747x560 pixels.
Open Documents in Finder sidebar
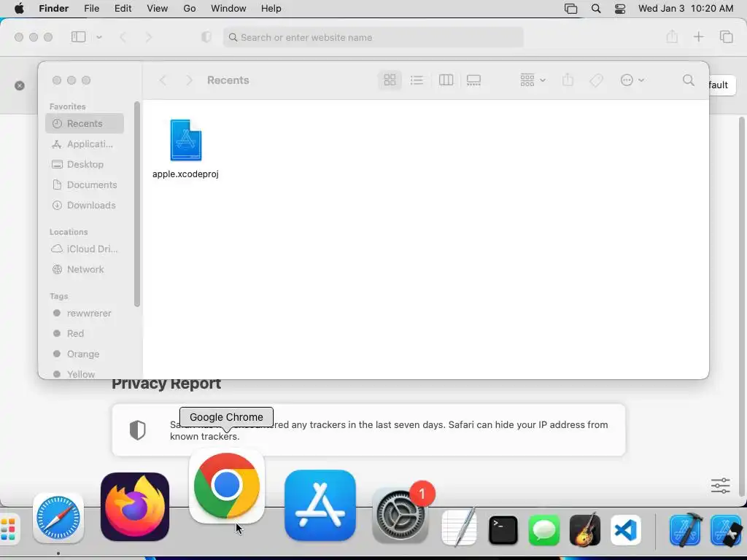click(x=85, y=184)
